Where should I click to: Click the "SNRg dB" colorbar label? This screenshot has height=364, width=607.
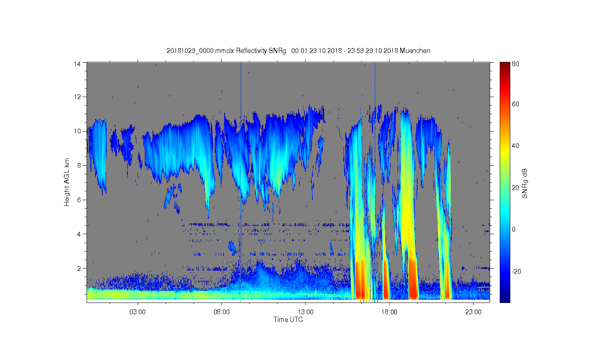point(525,183)
